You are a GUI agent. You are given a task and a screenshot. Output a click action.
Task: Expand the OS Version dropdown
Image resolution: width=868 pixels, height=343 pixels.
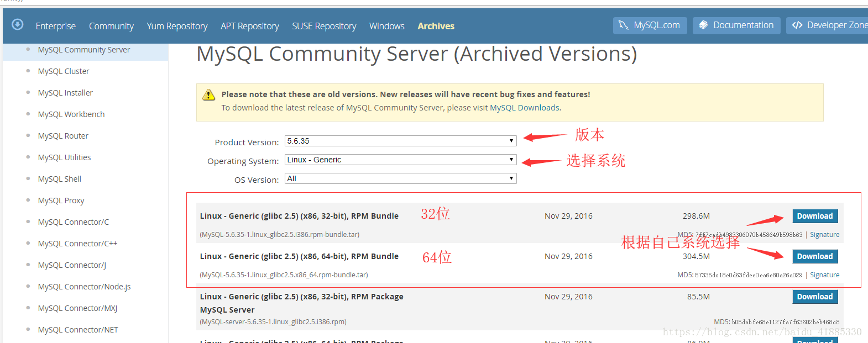[x=400, y=178]
